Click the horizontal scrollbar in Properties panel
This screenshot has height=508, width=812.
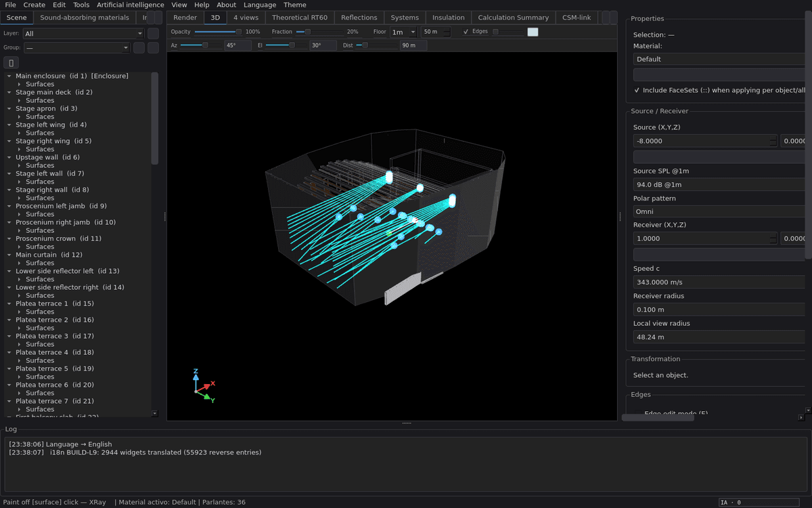pos(658,417)
